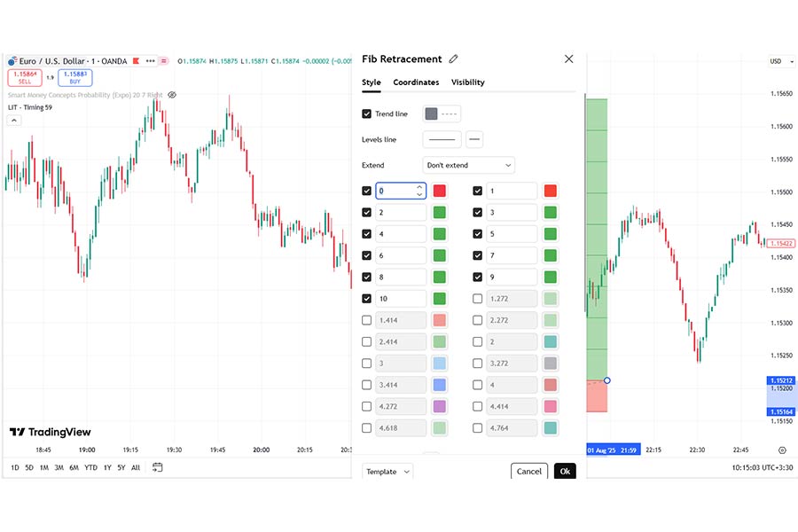Click the red flag icon beside OANDA
Image resolution: width=798 pixels, height=532 pixels.
[136, 61]
